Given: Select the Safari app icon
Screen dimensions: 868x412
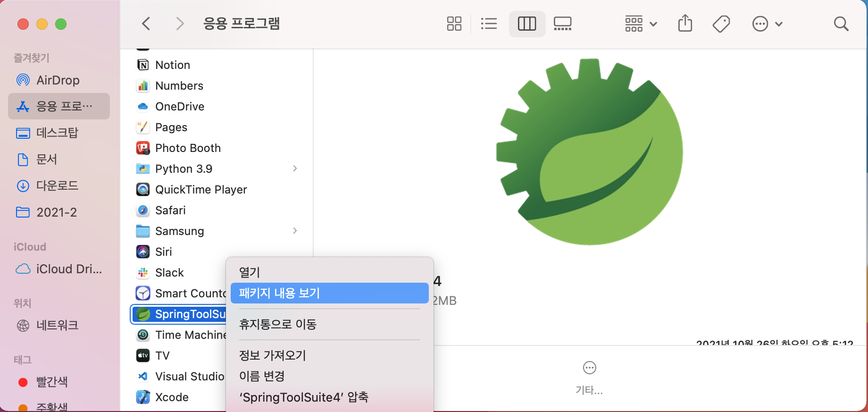Looking at the screenshot, I should click(x=143, y=210).
